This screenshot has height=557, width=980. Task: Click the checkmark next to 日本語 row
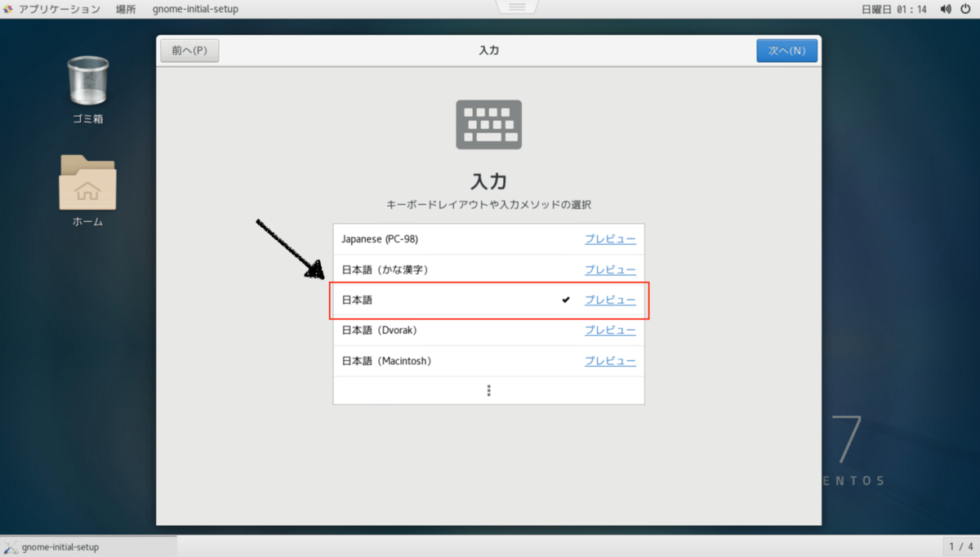(x=566, y=300)
